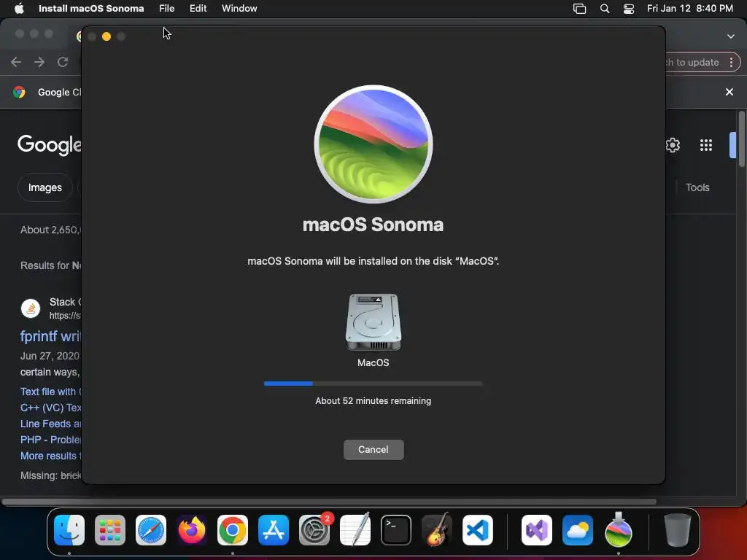The image size is (747, 560).
Task: Open Tools in Google search
Action: pos(697,187)
